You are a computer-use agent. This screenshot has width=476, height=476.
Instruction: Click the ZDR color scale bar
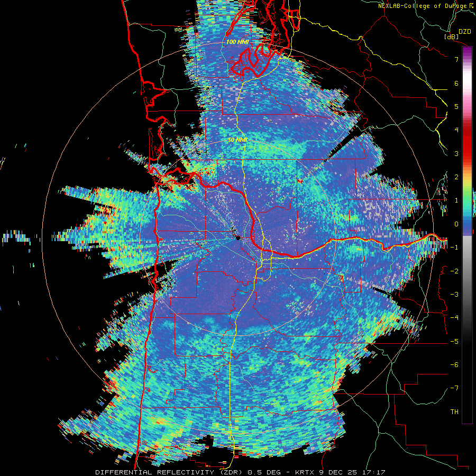pos(467,235)
